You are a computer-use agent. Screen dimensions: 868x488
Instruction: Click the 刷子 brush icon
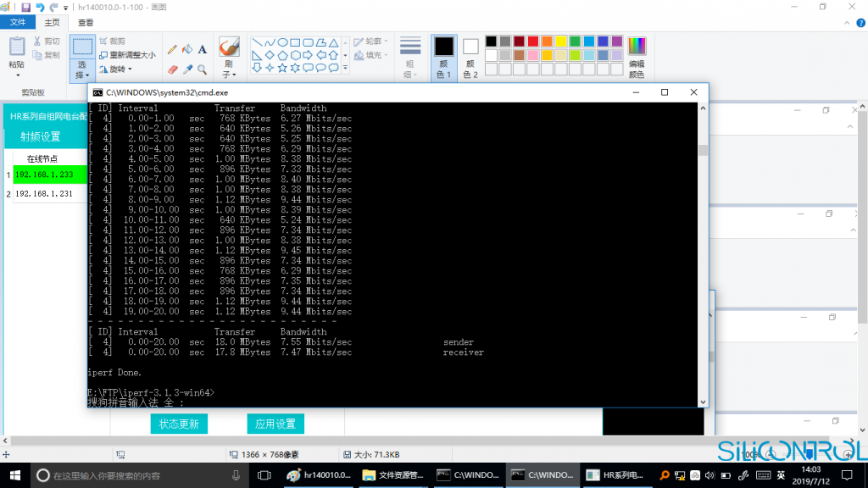229,47
